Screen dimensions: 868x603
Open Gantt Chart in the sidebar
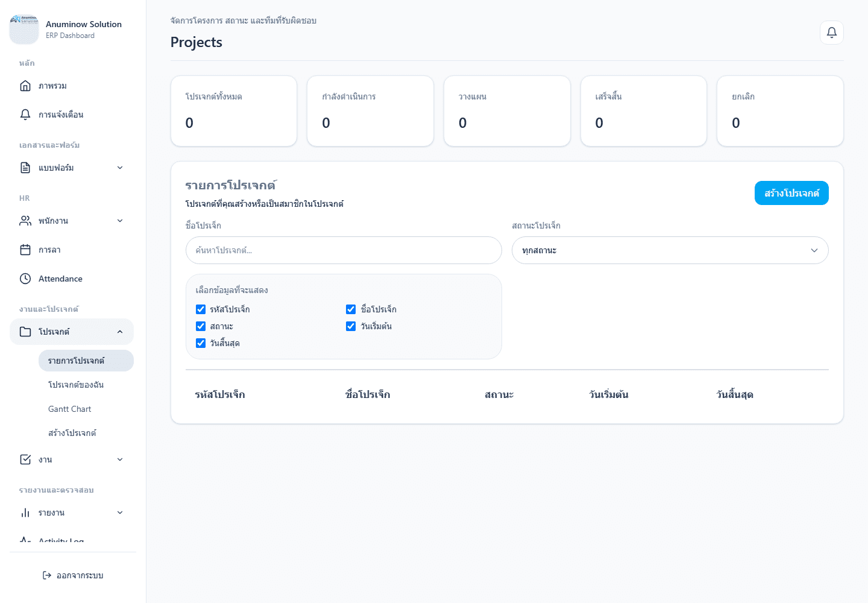(x=86, y=409)
